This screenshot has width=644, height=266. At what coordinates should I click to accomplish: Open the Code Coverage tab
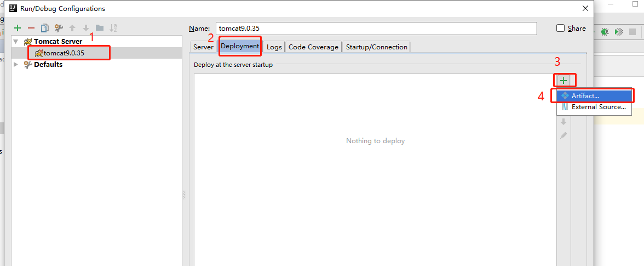click(x=313, y=47)
